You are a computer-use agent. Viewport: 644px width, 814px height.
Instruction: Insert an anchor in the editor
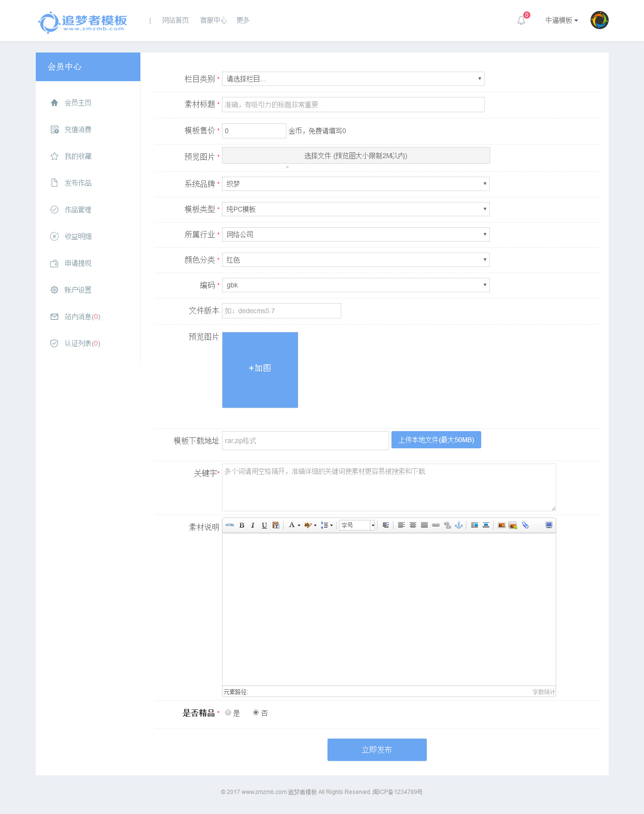(459, 525)
